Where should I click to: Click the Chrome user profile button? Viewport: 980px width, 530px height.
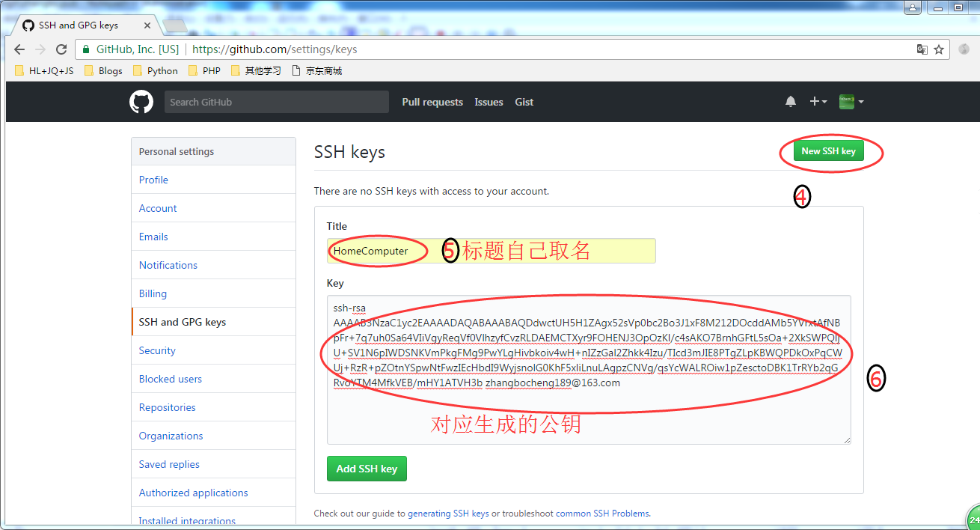pos(912,7)
